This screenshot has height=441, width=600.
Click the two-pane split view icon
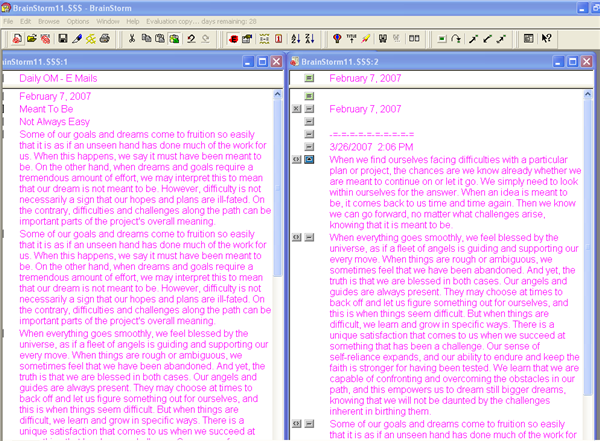[x=414, y=39]
